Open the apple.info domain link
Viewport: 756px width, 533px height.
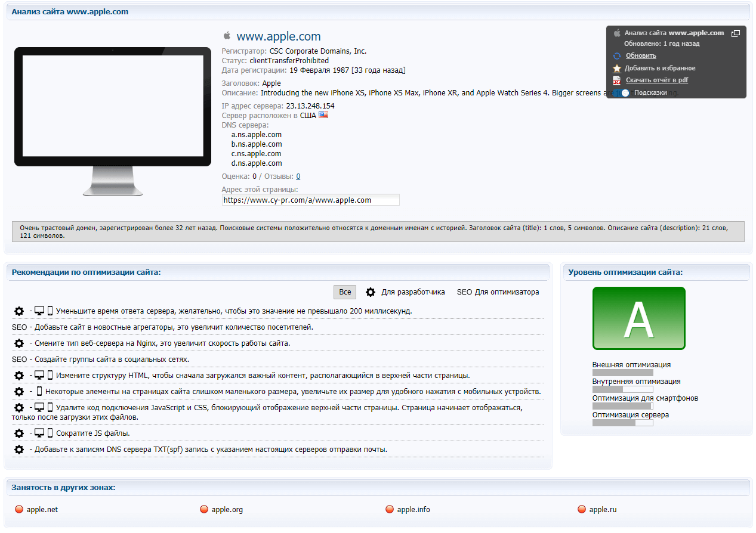click(414, 510)
